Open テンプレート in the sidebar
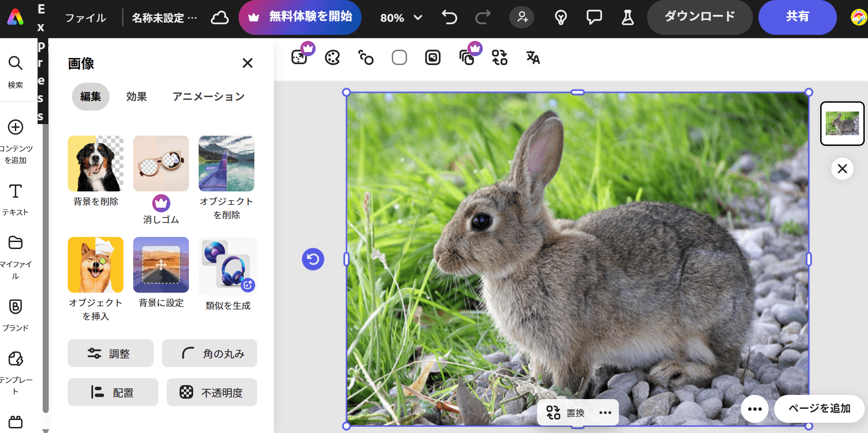Image resolution: width=868 pixels, height=433 pixels. [15, 373]
